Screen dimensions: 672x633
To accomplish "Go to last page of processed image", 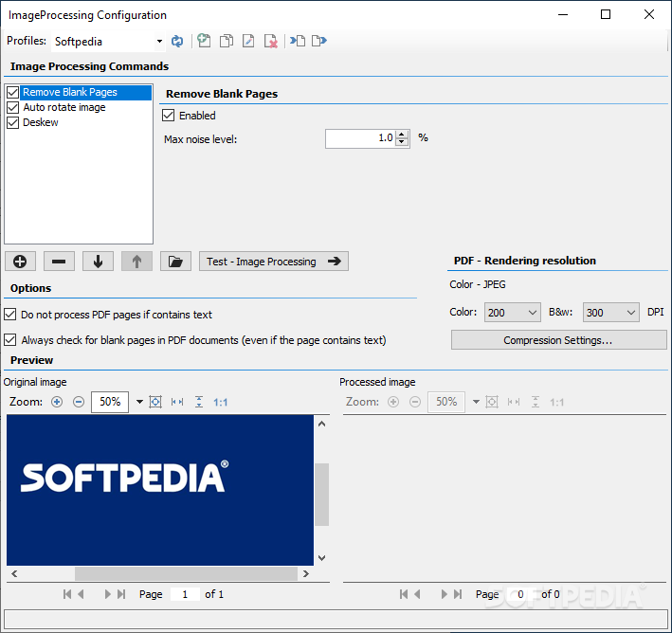I will (x=458, y=594).
